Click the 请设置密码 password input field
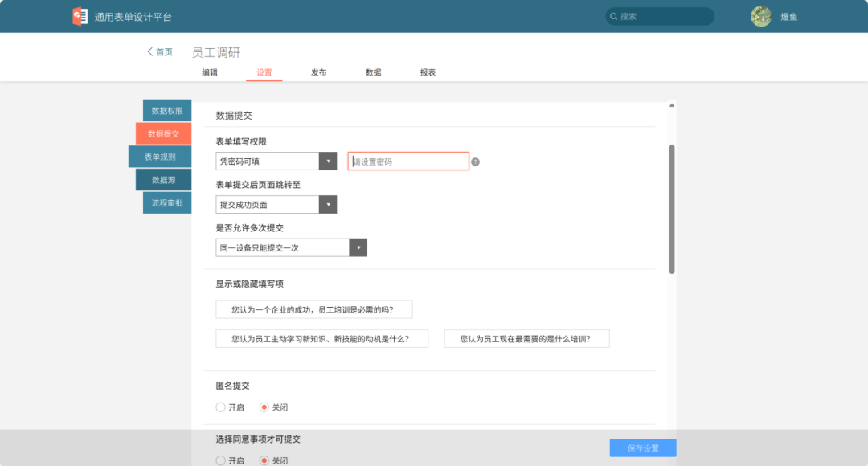This screenshot has width=868, height=466. click(407, 161)
